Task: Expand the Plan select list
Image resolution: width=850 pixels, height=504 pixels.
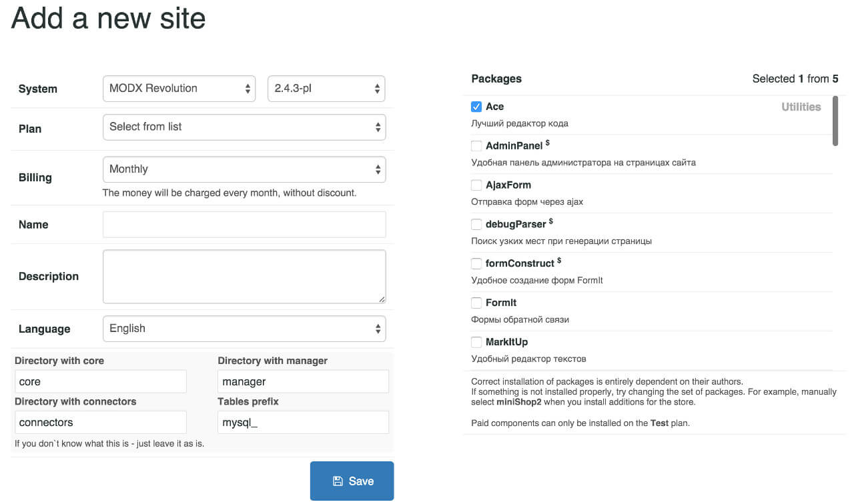Action: click(244, 127)
